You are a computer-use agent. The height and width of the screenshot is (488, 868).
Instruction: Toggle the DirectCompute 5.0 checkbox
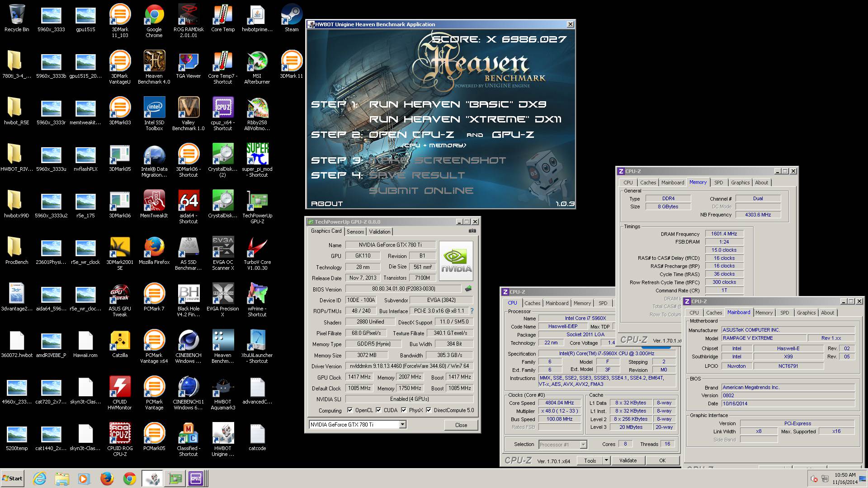pyautogui.click(x=429, y=410)
